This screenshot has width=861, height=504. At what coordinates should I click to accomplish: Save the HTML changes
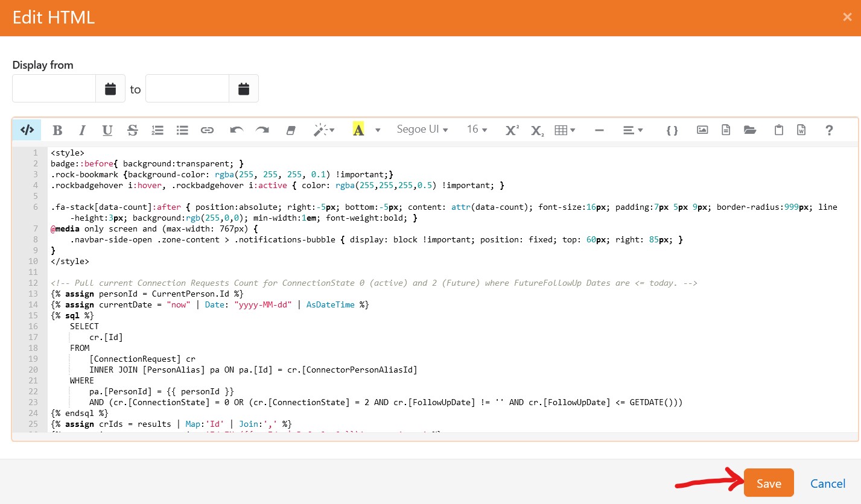point(769,483)
